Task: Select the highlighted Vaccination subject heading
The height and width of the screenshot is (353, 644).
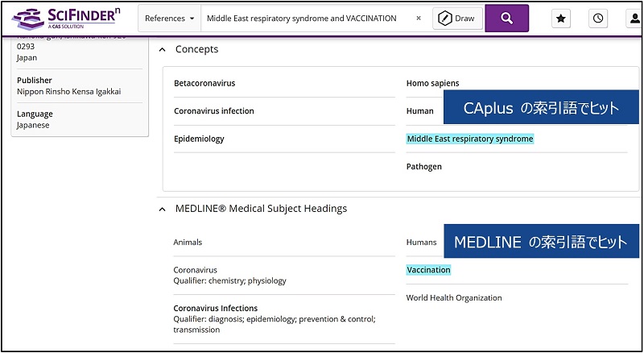Action: [x=428, y=270]
